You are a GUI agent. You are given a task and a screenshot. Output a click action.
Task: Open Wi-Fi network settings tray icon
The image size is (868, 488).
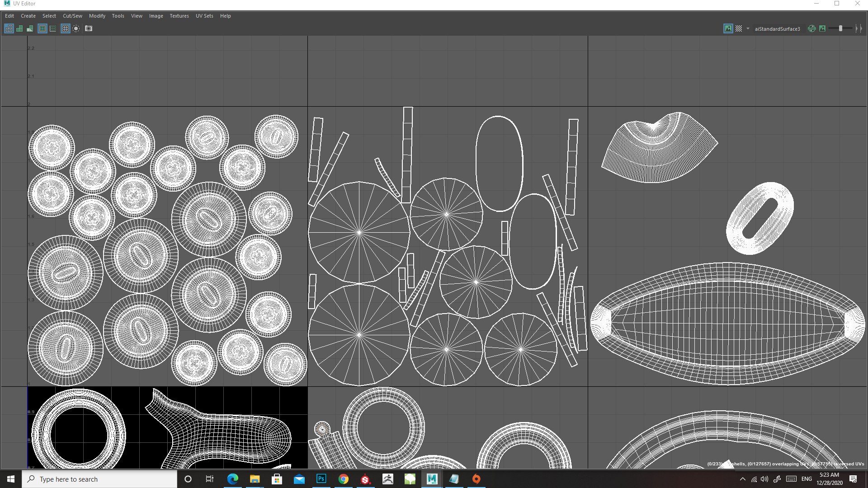[x=754, y=479]
